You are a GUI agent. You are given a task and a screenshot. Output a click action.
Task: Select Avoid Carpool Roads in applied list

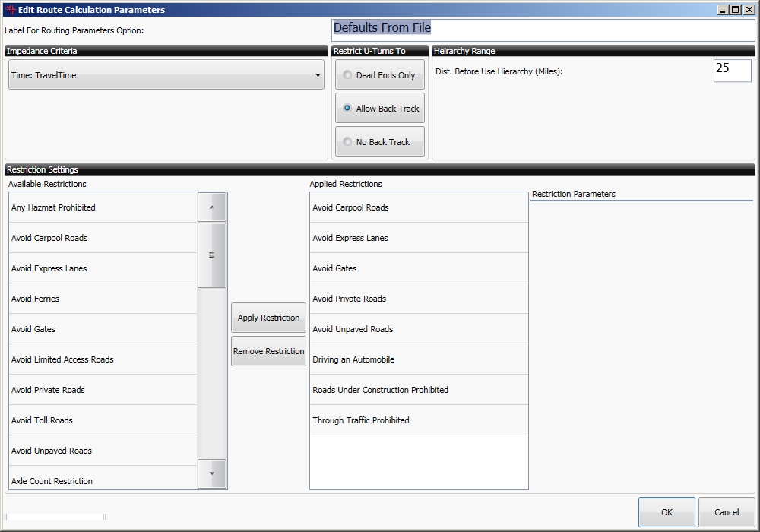[419, 207]
